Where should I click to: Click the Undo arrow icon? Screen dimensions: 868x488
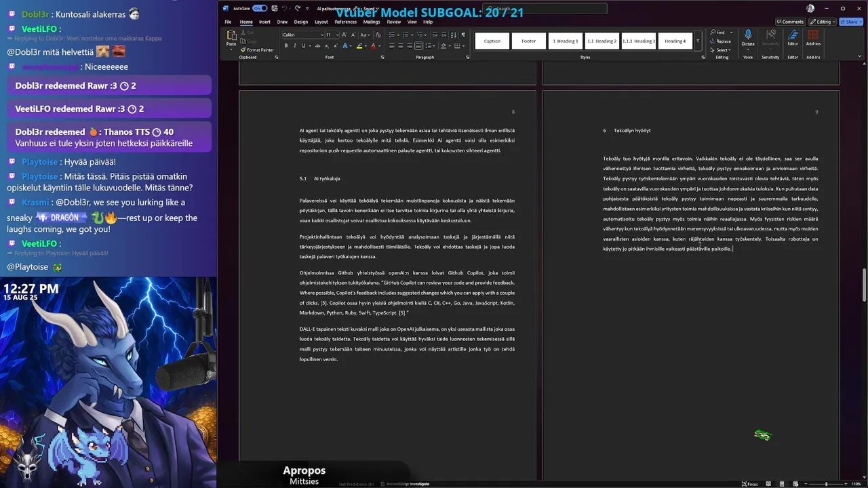point(285,8)
